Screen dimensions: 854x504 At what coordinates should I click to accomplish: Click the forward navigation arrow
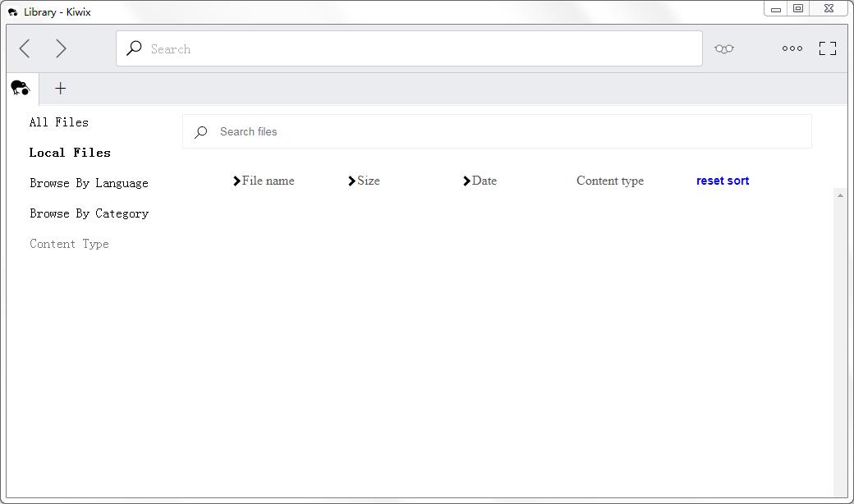pos(61,49)
